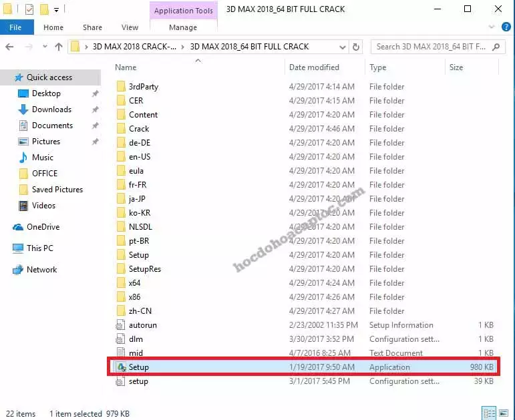
Task: Click the search magnifier icon
Action: point(496,47)
